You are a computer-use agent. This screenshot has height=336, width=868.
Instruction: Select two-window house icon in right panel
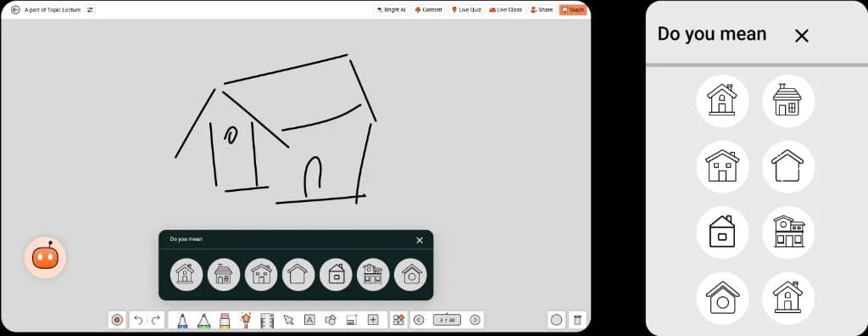[x=722, y=166]
